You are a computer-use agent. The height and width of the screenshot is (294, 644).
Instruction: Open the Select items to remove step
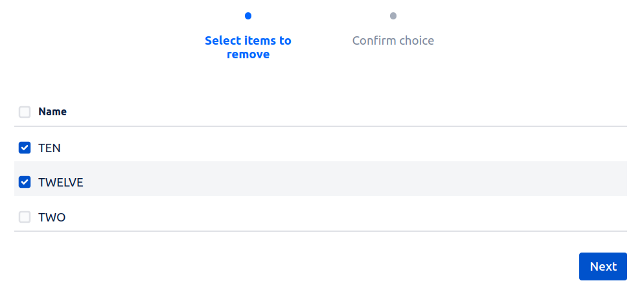(248, 47)
